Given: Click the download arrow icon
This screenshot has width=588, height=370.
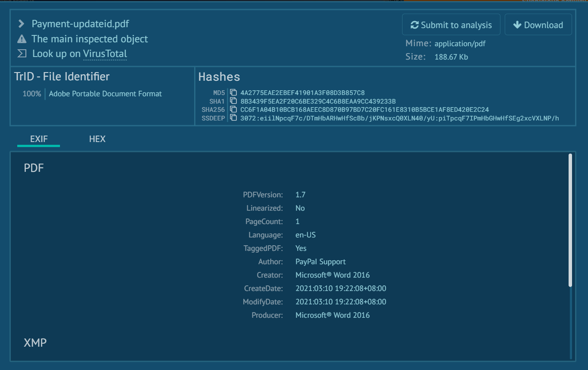Looking at the screenshot, I should point(517,25).
